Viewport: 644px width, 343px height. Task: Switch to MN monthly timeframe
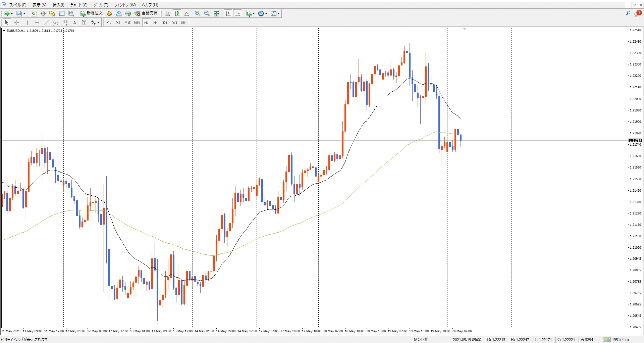[184, 22]
